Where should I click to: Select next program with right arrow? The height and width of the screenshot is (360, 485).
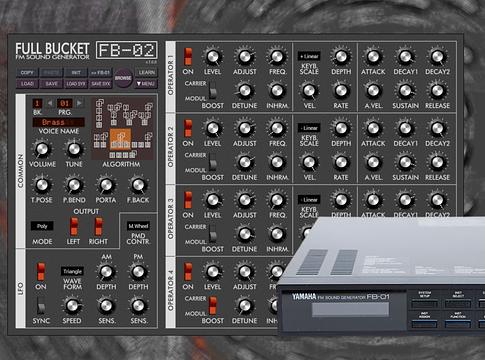point(79,103)
